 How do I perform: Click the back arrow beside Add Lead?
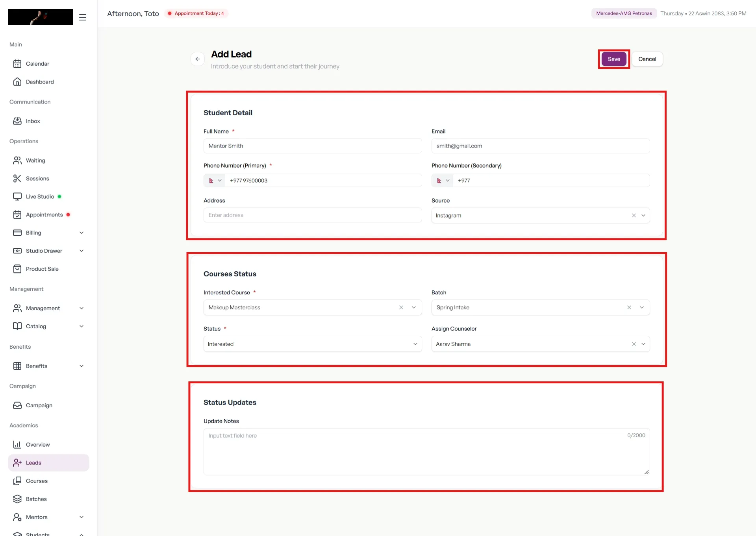tap(198, 59)
